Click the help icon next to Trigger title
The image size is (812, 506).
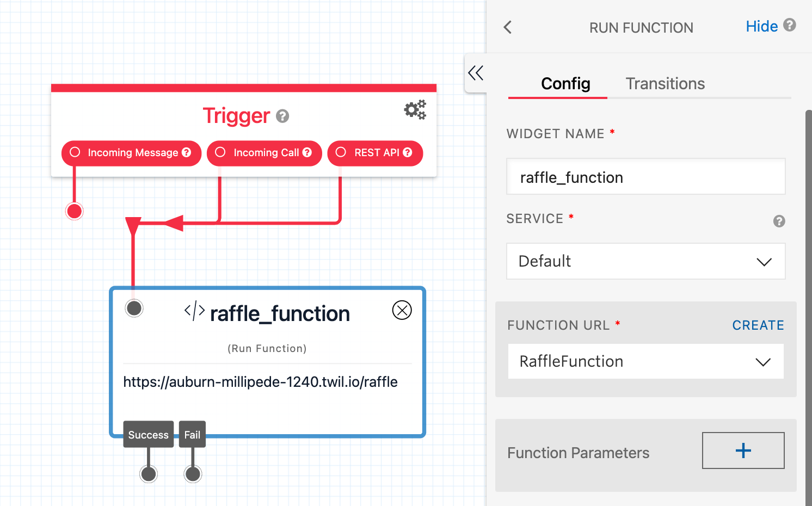click(282, 116)
